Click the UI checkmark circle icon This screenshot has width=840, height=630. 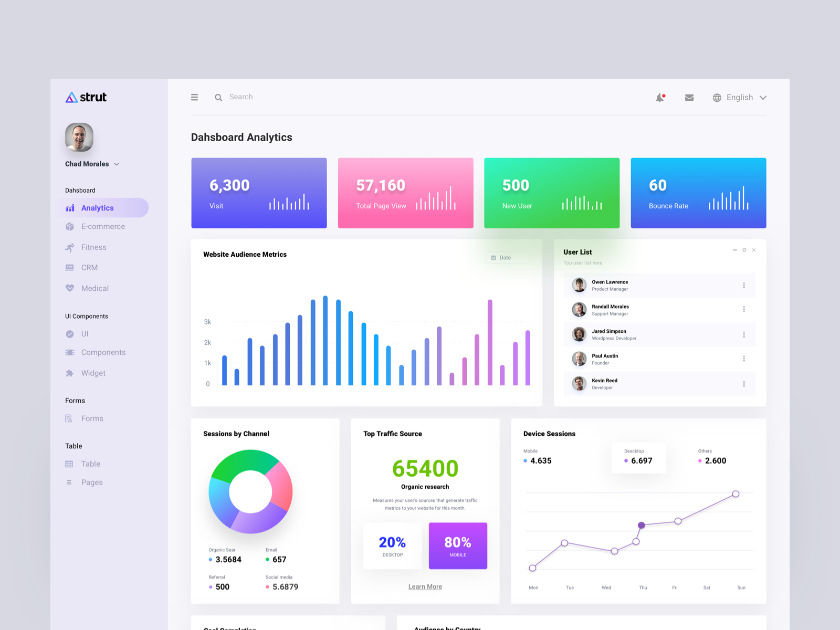[70, 334]
